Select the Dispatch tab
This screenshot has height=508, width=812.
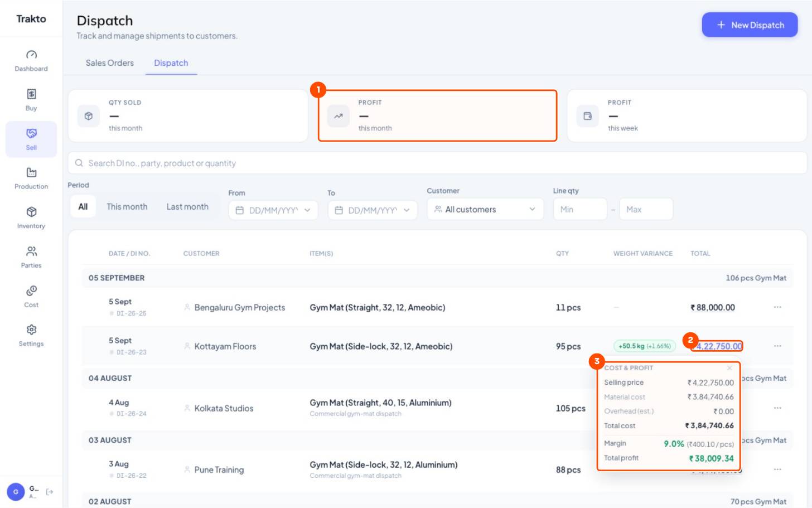coord(171,63)
